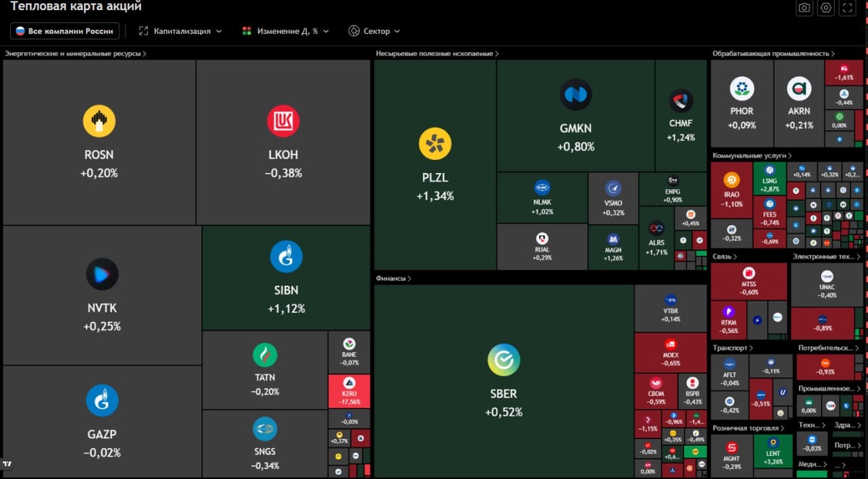
Task: Open the Сектор grouping dropdown
Action: [374, 31]
